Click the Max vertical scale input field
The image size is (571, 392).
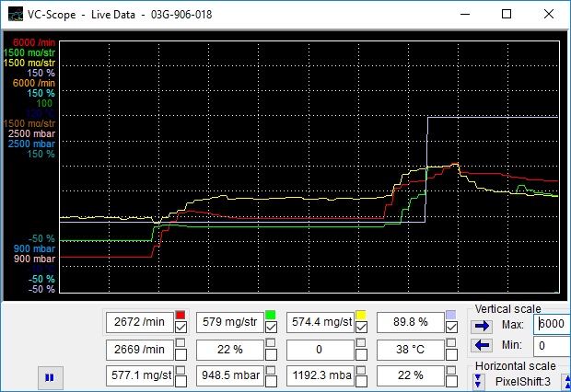553,325
